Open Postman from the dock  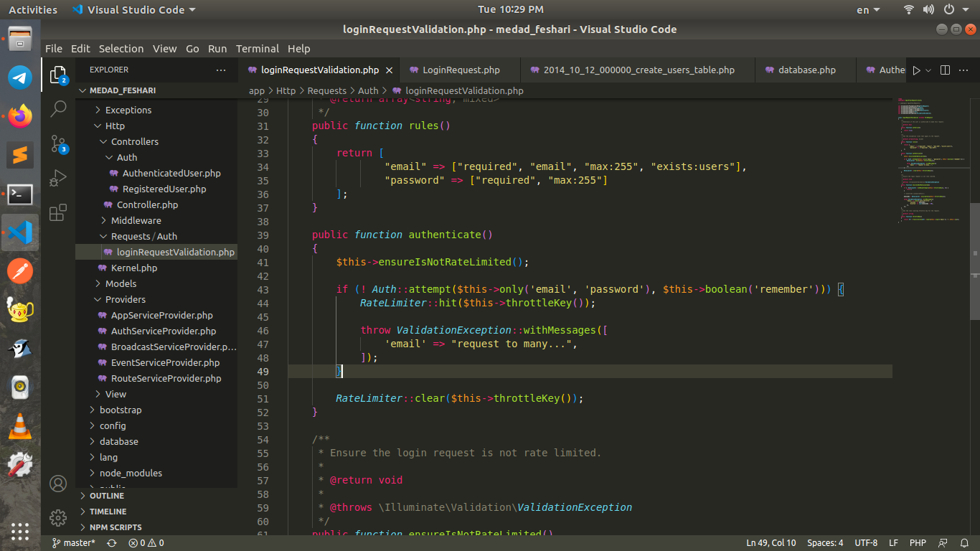20,271
